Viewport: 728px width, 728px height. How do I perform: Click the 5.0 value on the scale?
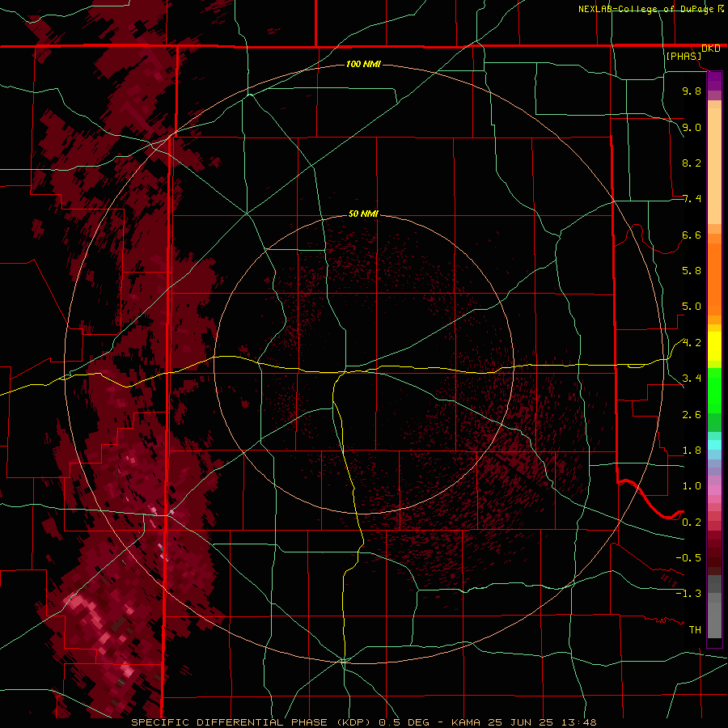pos(692,307)
